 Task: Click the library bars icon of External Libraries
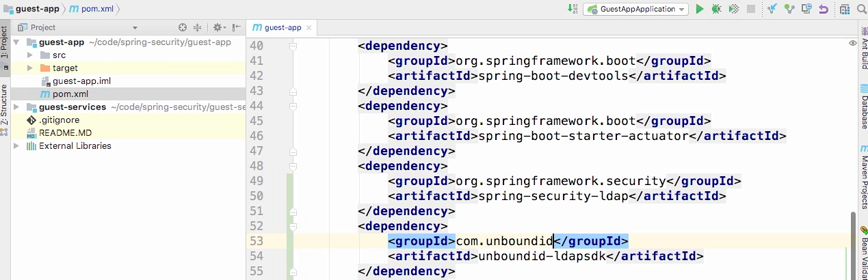tap(31, 146)
